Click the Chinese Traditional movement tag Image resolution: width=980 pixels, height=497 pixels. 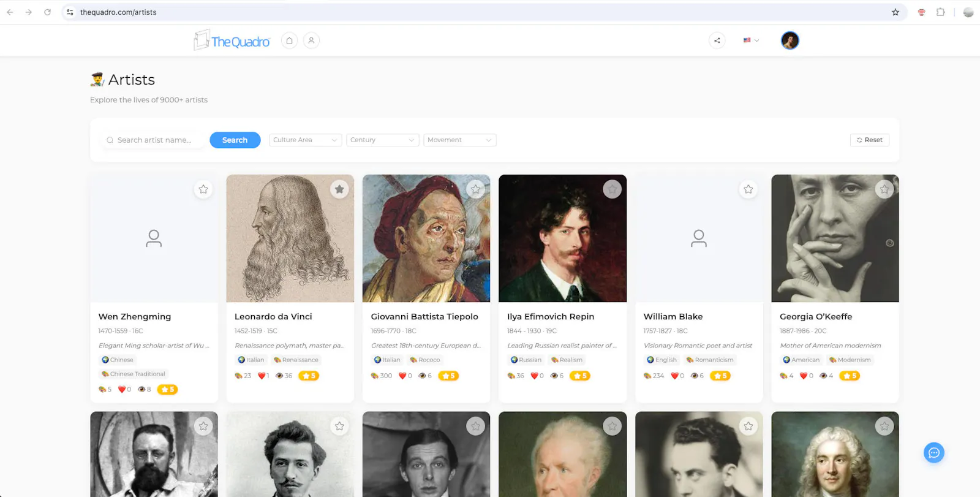click(134, 374)
